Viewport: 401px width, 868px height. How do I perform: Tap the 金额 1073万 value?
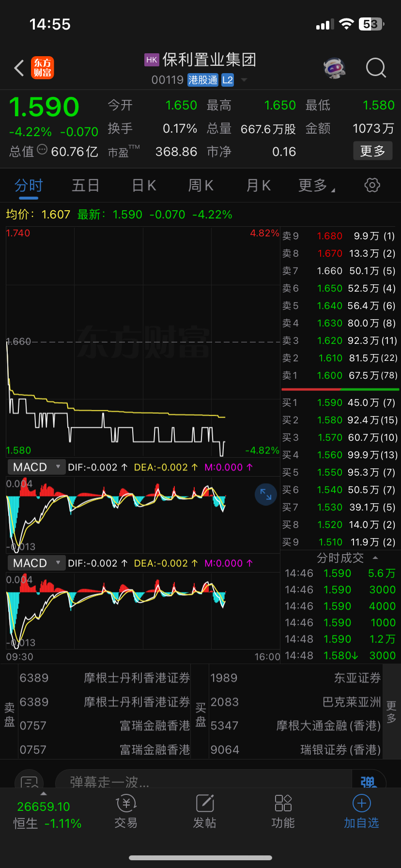tap(373, 128)
